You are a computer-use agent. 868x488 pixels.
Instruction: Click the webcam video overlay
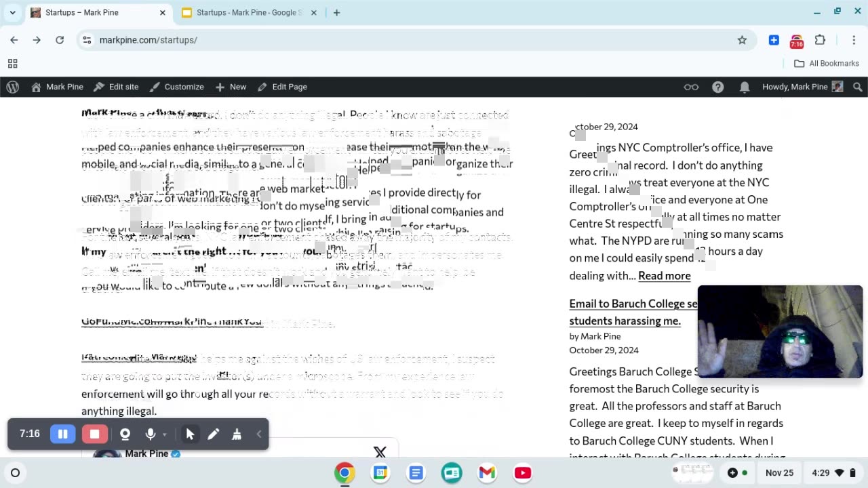tap(780, 331)
